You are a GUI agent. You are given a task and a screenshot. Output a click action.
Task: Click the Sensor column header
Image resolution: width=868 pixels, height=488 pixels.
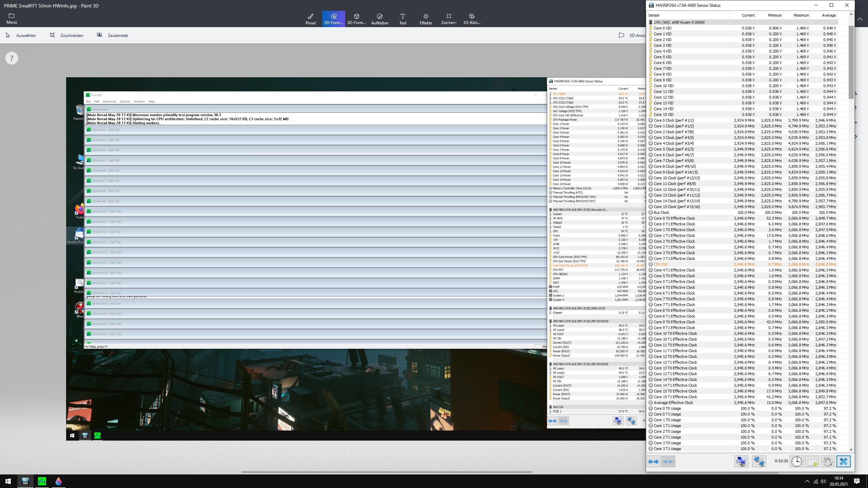688,15
